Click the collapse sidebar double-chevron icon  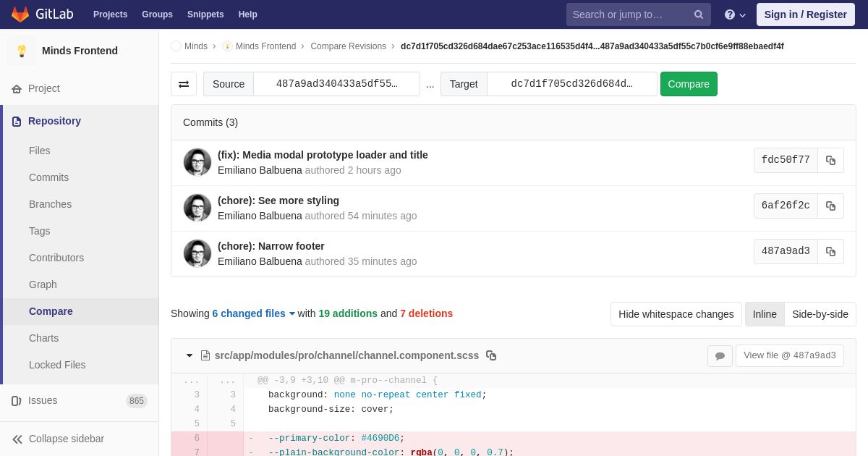click(17, 439)
